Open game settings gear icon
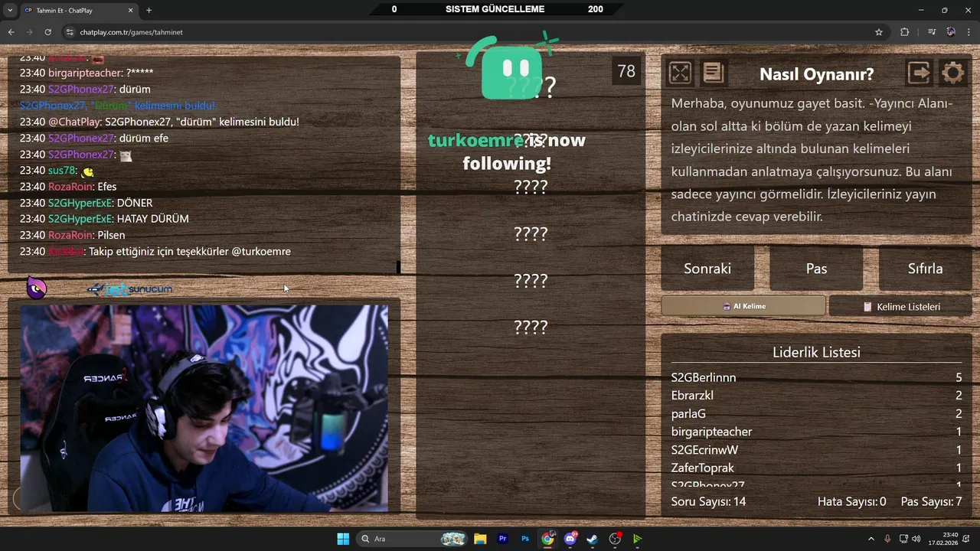 point(952,73)
